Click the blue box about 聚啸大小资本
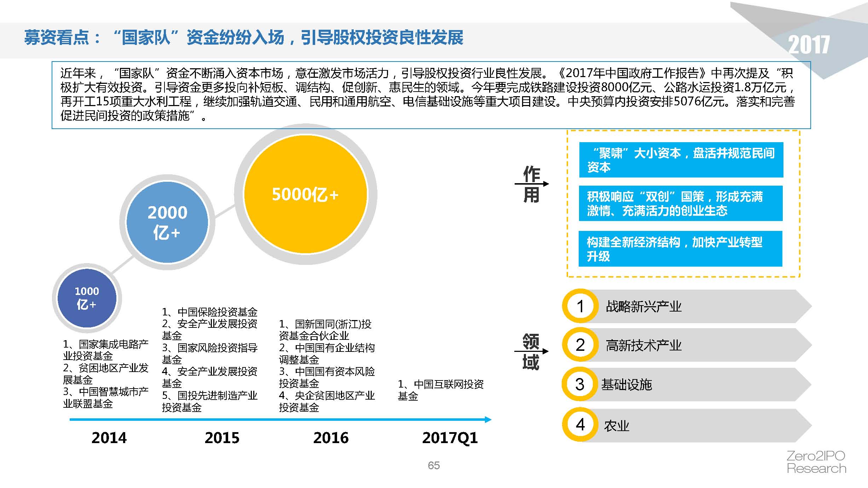Viewport: 868px width, 488px height. (681, 160)
